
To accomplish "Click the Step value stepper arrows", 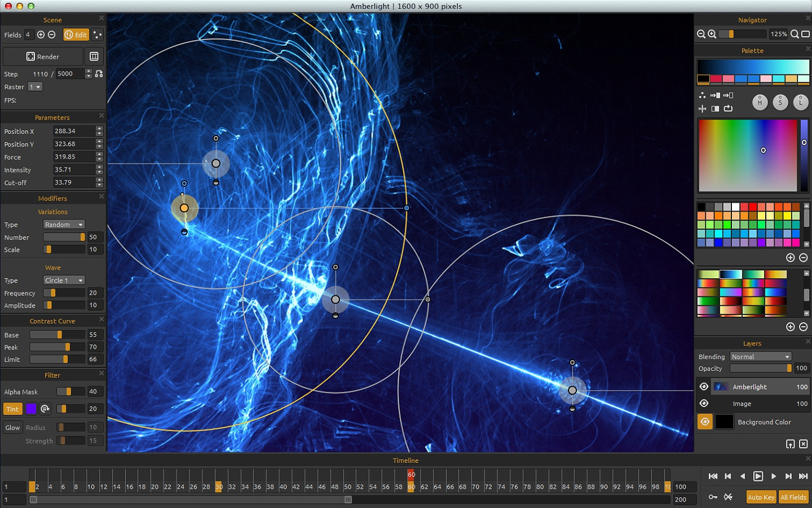I will point(89,74).
